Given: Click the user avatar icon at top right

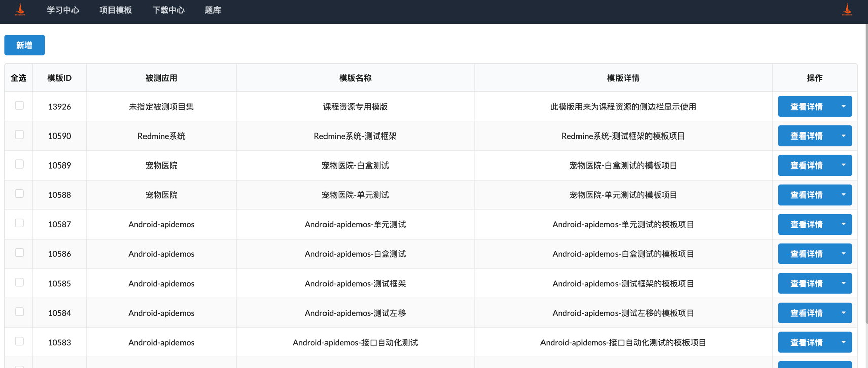Looking at the screenshot, I should pyautogui.click(x=847, y=10).
